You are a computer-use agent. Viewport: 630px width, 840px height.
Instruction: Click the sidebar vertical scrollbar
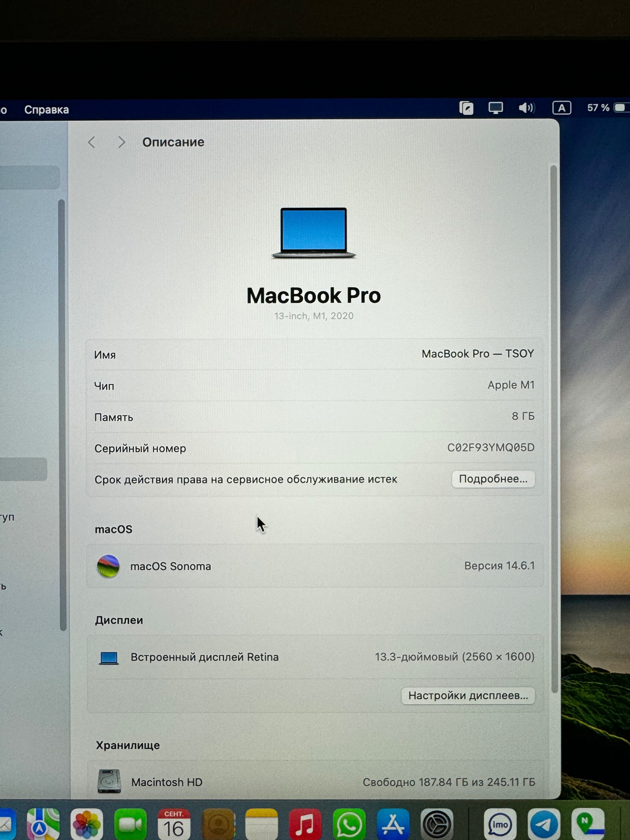(63, 415)
